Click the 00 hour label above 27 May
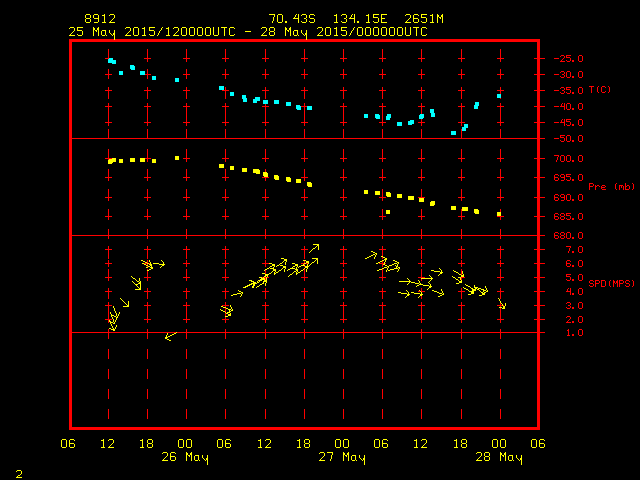640x480 pixels. [x=342, y=444]
